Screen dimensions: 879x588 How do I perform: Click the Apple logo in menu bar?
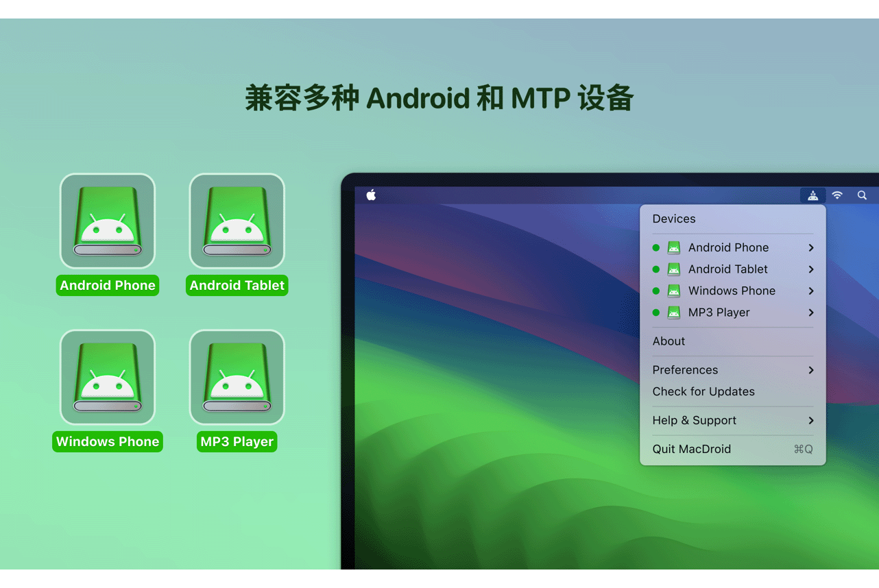pyautogui.click(x=371, y=195)
